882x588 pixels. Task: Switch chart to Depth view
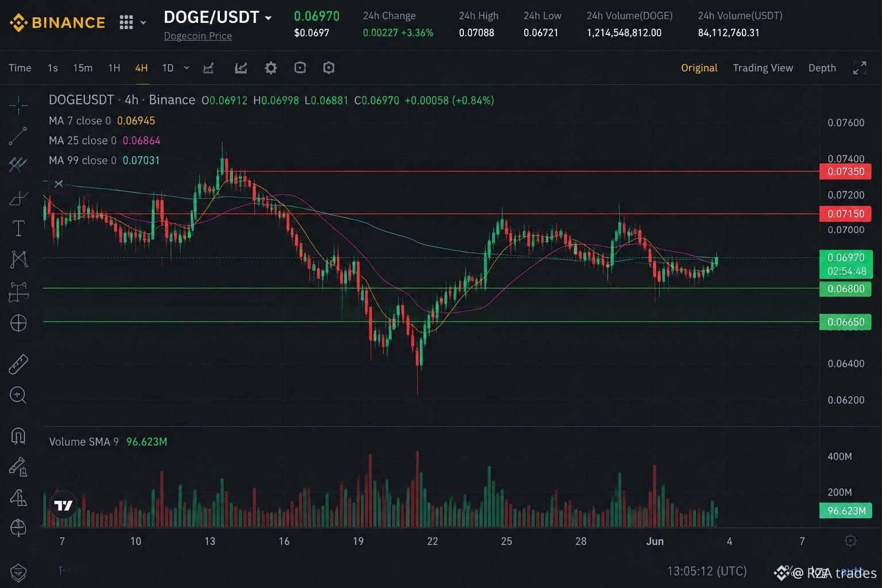pos(822,68)
